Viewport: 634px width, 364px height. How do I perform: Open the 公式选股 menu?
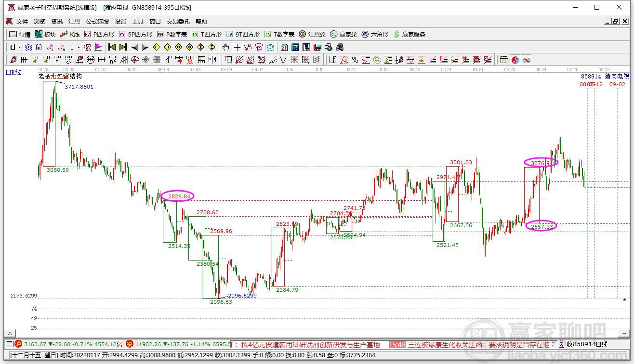(97, 22)
